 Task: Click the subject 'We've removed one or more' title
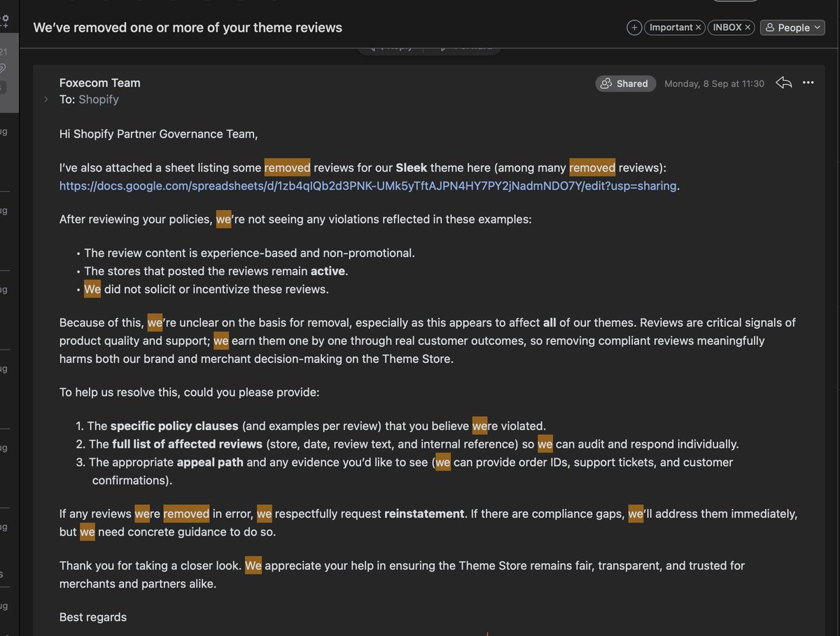click(188, 28)
